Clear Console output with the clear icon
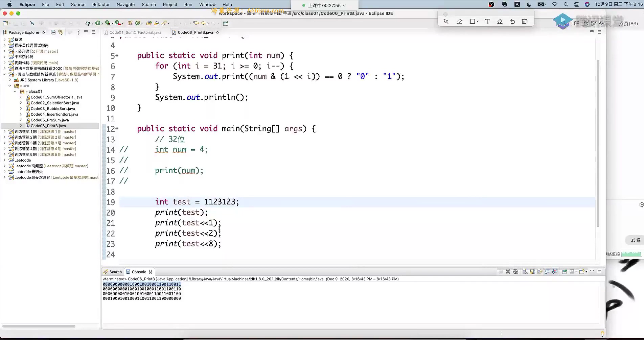Image resolution: width=644 pixels, height=340 pixels. 525,272
